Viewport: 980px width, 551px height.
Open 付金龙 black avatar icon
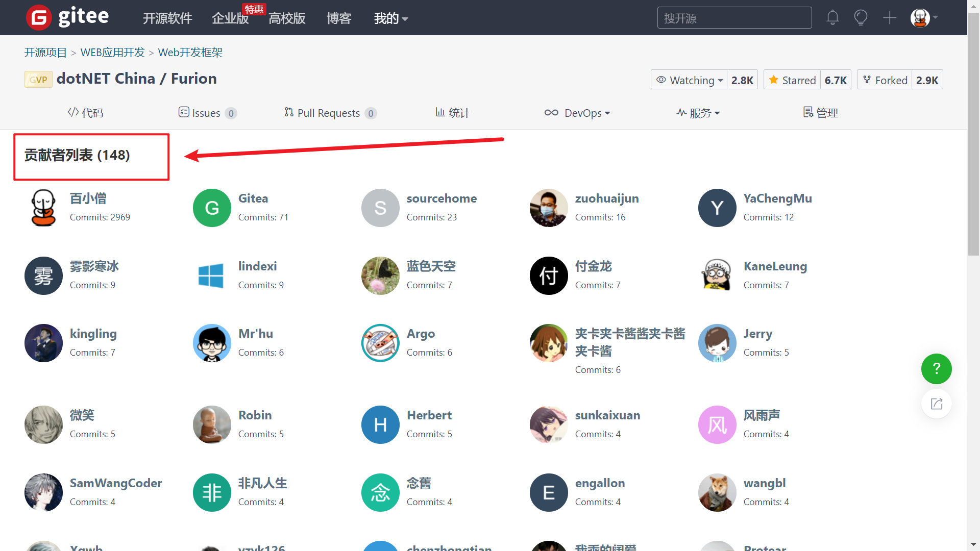[549, 275]
